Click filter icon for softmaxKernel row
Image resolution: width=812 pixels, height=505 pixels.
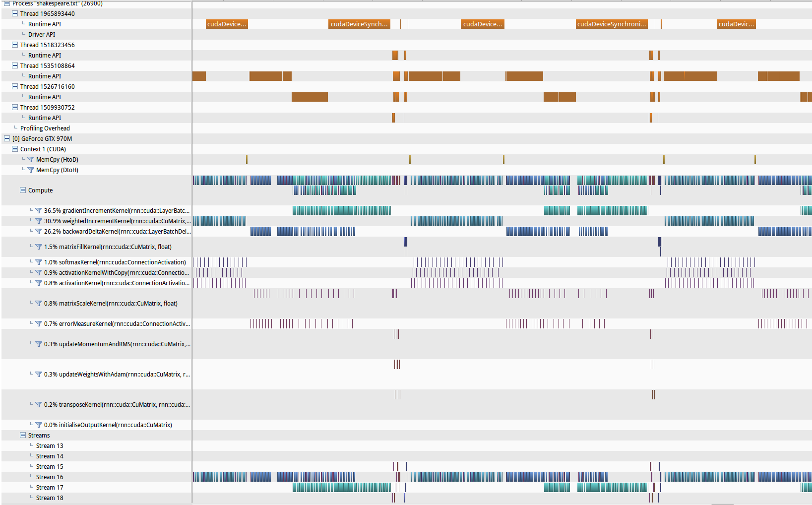tap(39, 262)
